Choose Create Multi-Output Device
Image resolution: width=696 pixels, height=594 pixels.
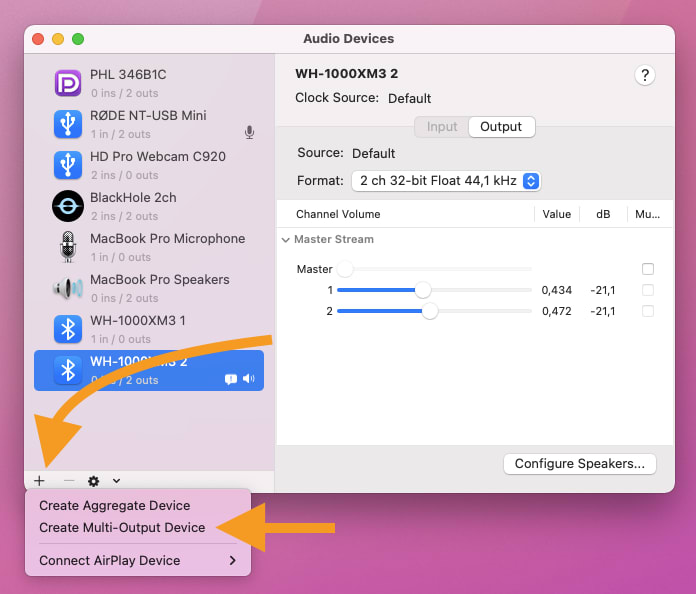[x=122, y=528]
